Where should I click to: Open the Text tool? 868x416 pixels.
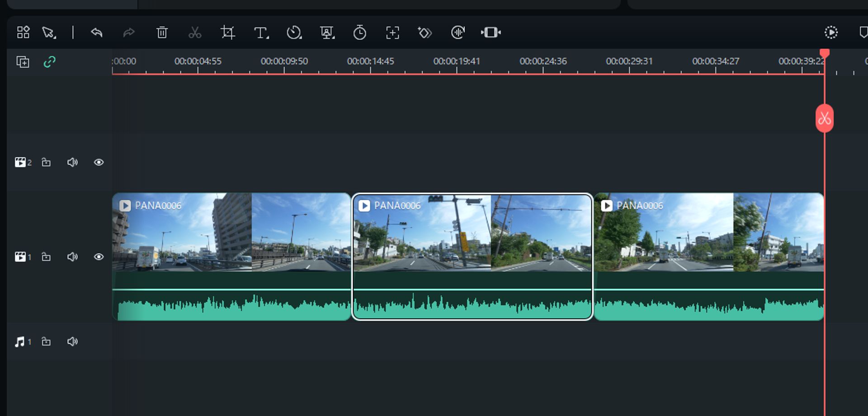[261, 33]
